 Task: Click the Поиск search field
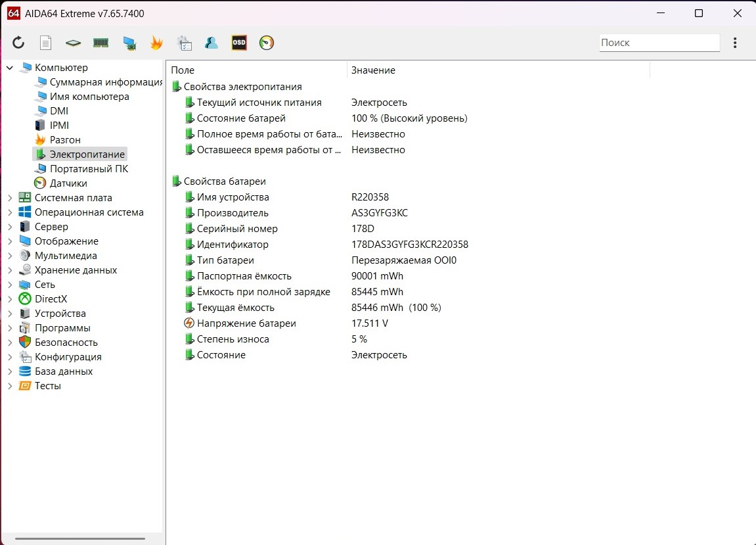(x=659, y=43)
